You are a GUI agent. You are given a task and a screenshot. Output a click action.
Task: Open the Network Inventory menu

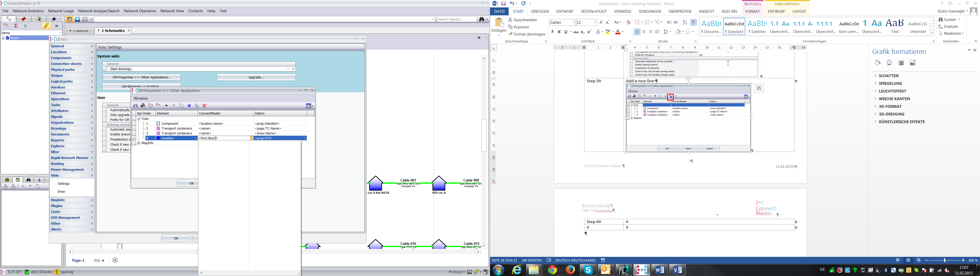point(28,11)
